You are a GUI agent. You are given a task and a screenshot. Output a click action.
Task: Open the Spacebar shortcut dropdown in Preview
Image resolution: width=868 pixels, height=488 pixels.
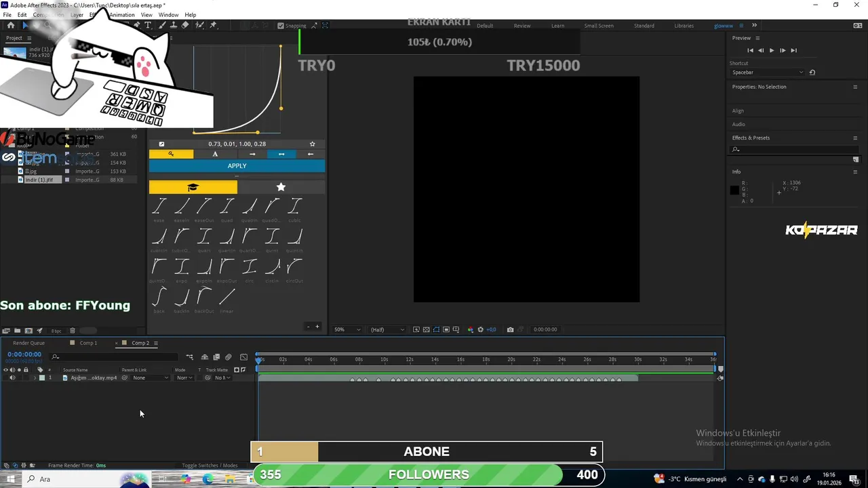[x=768, y=73]
